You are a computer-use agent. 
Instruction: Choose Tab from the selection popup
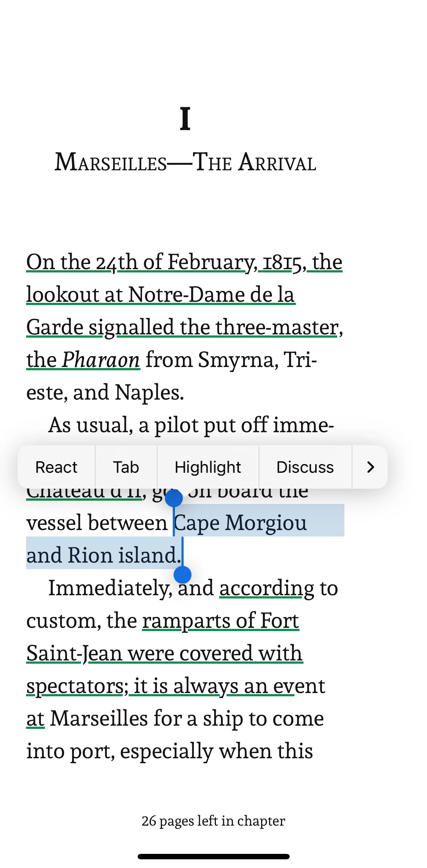click(126, 467)
